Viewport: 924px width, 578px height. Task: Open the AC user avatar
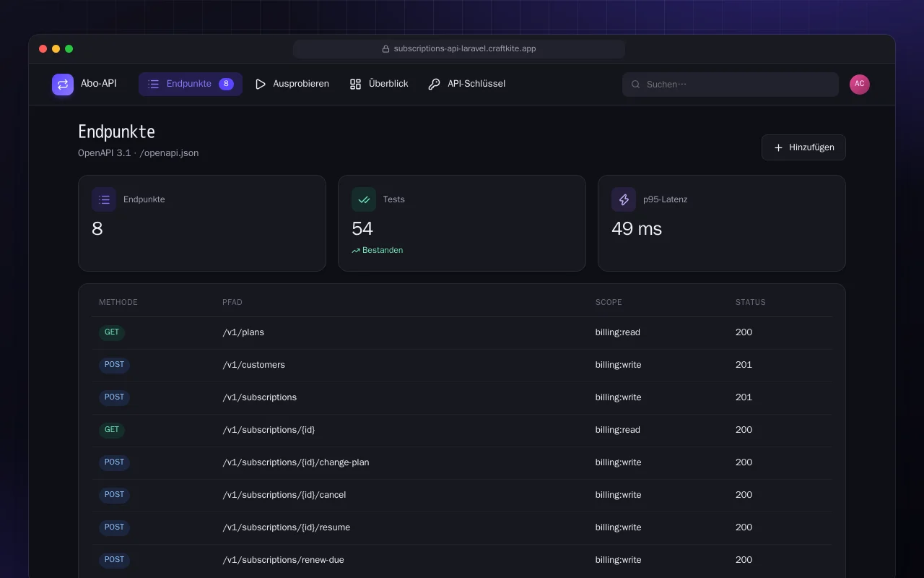(x=860, y=85)
